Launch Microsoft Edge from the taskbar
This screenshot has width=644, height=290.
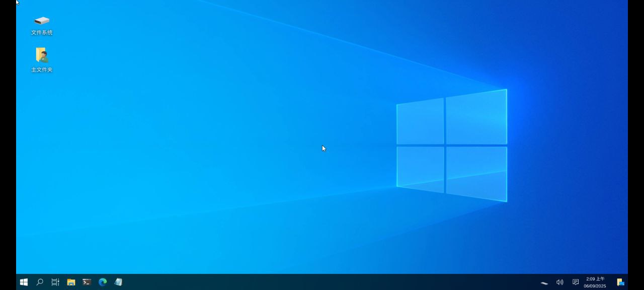(103, 282)
